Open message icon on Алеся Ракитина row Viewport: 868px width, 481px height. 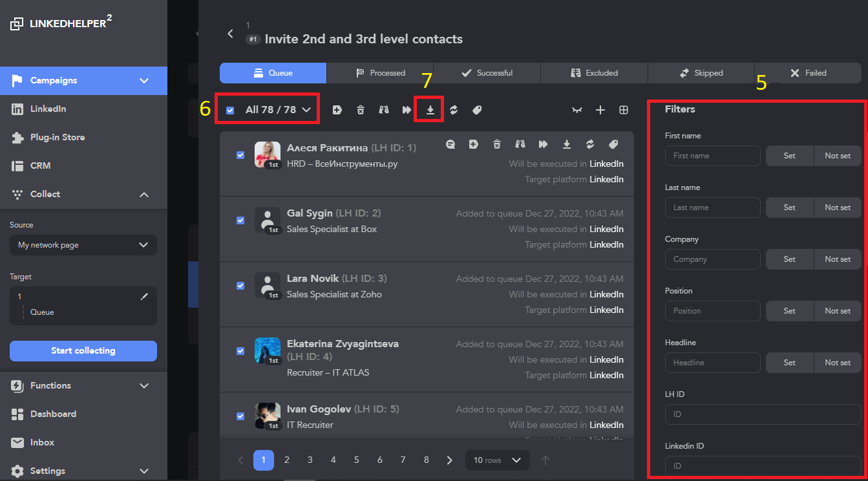(x=450, y=144)
